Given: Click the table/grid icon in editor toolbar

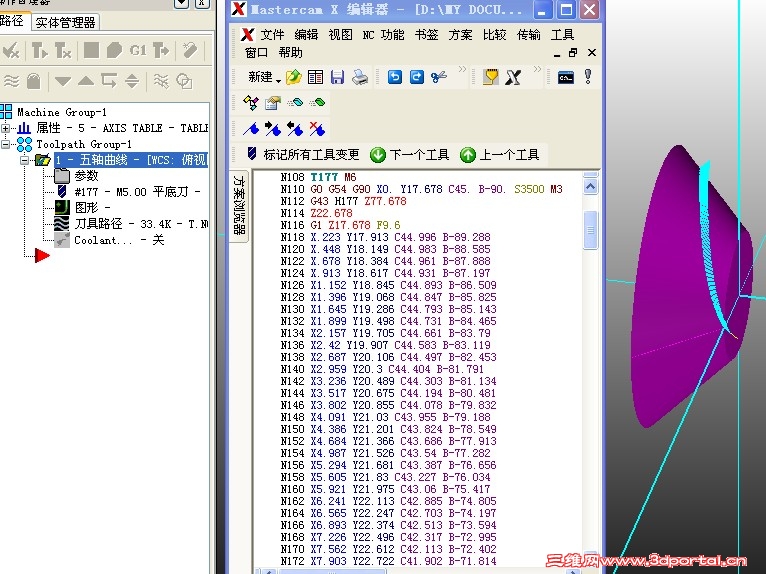Looking at the screenshot, I should 316,77.
